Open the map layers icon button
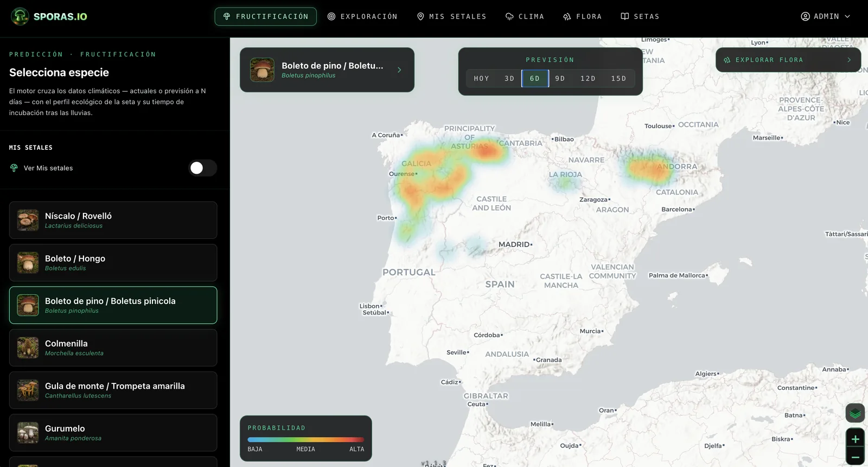The height and width of the screenshot is (467, 868). tap(855, 413)
